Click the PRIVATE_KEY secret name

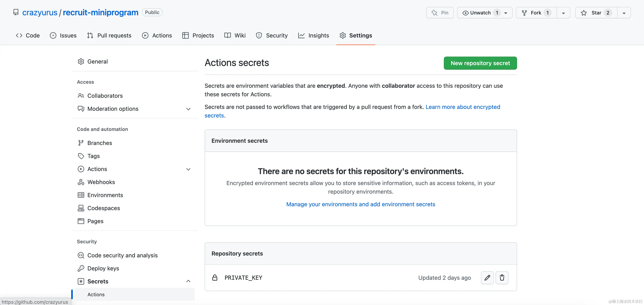(243, 278)
